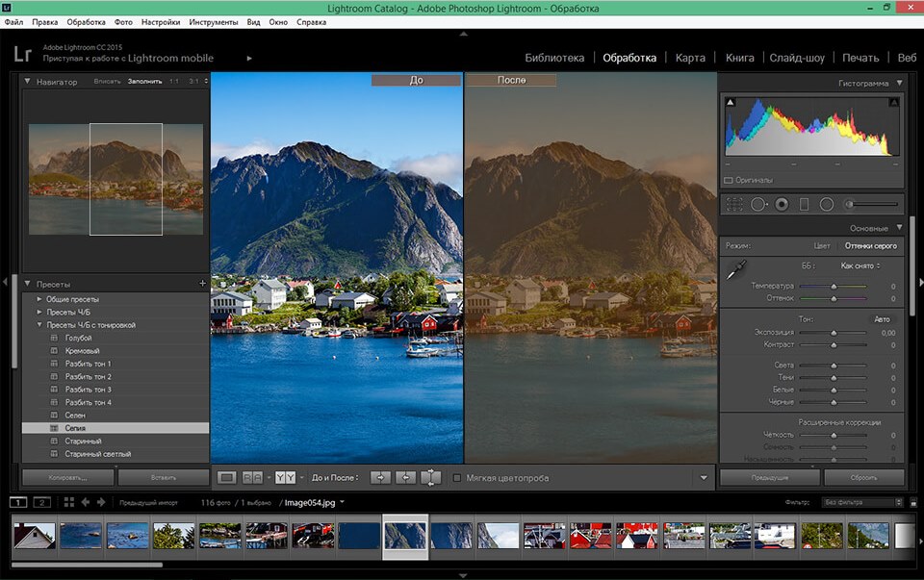Switch to the Библиотека module
The height and width of the screenshot is (580, 924).
555,58
